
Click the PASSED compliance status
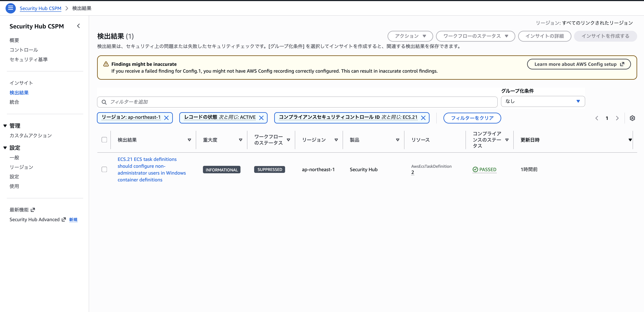tap(484, 169)
